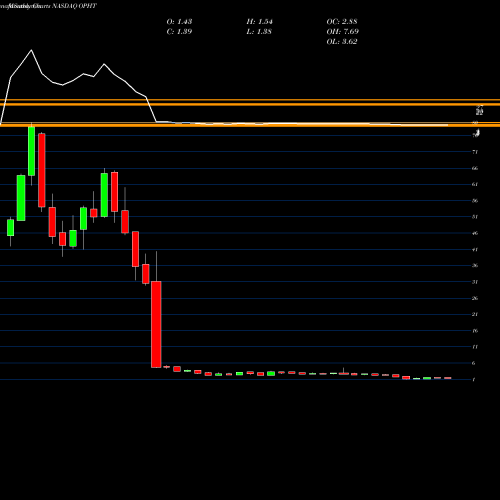Screen dimensions: 500x500
Task: Click the OH: 7.69 statistic
Action: [x=343, y=32]
